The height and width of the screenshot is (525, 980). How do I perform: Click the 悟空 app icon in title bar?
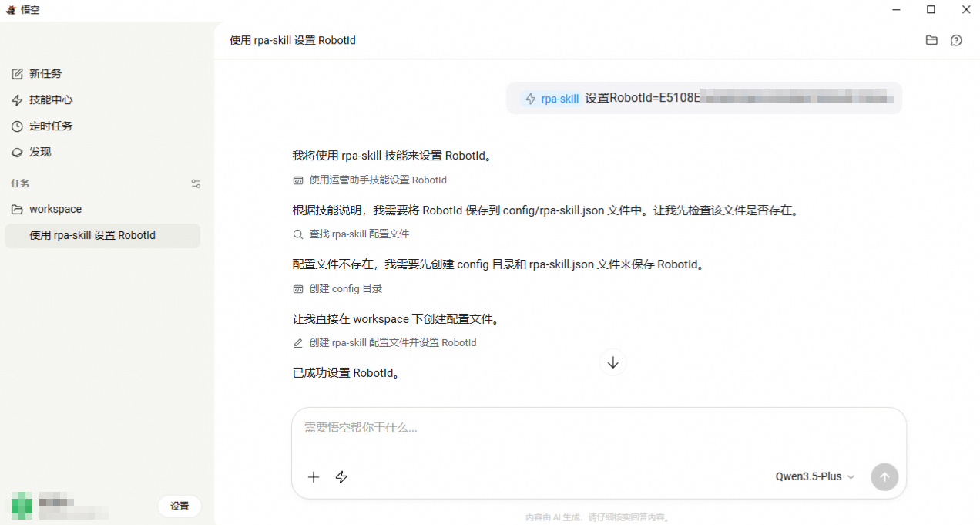point(11,10)
